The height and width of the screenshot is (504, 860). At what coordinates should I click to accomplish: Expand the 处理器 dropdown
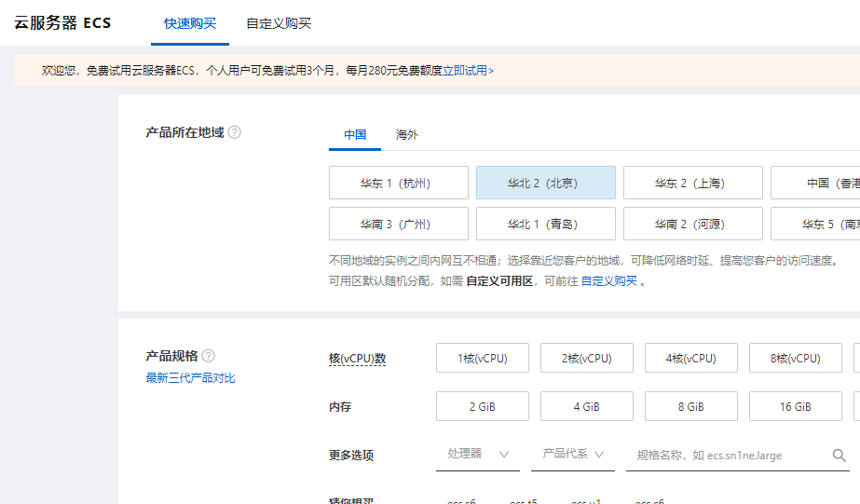(x=477, y=455)
